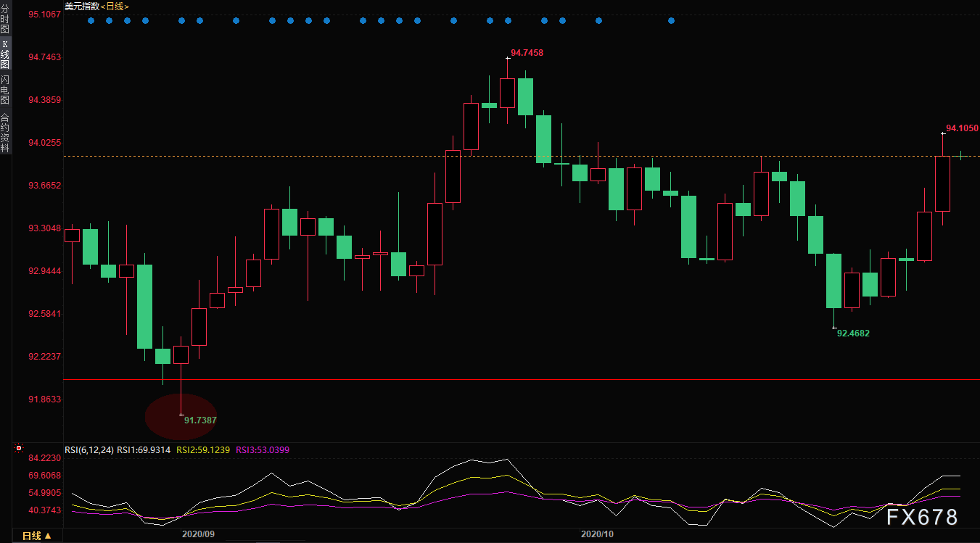Click the 94.3859 price axis label
This screenshot has width=980, height=543.
pos(44,99)
